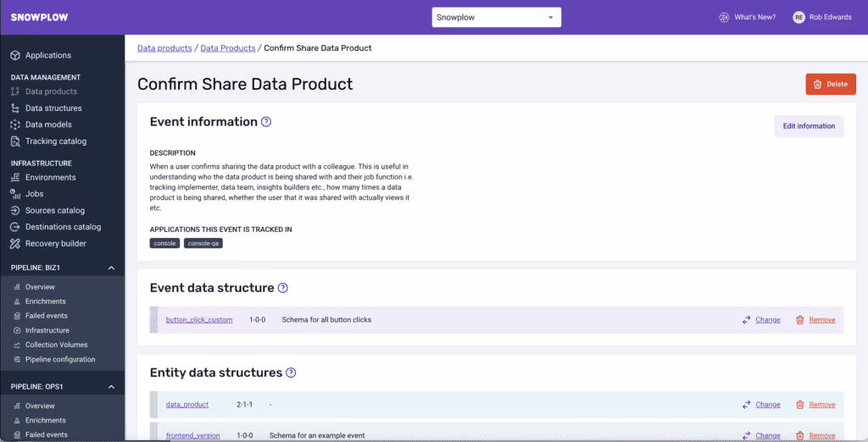
Task: Open Sources catalog in sidebar
Action: coord(55,210)
